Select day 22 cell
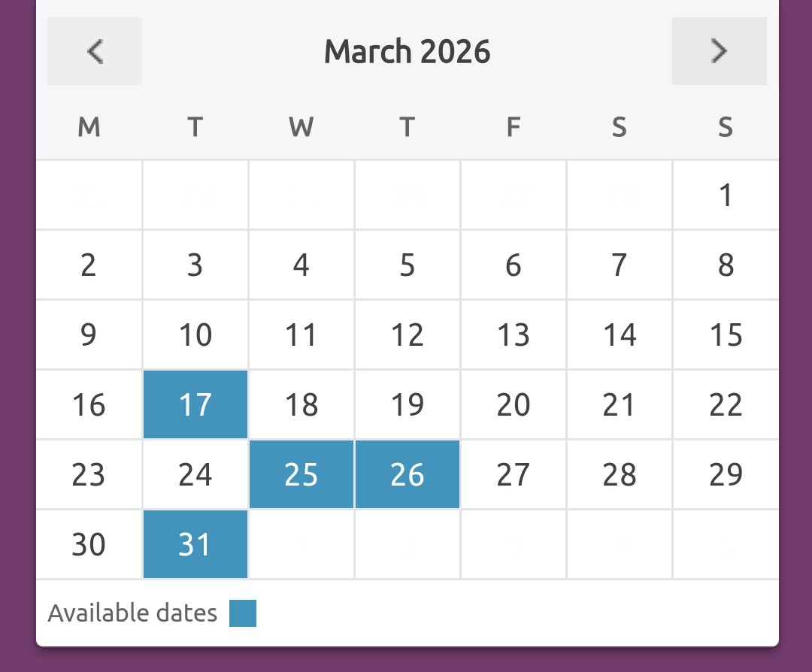812x672 pixels. [726, 404]
